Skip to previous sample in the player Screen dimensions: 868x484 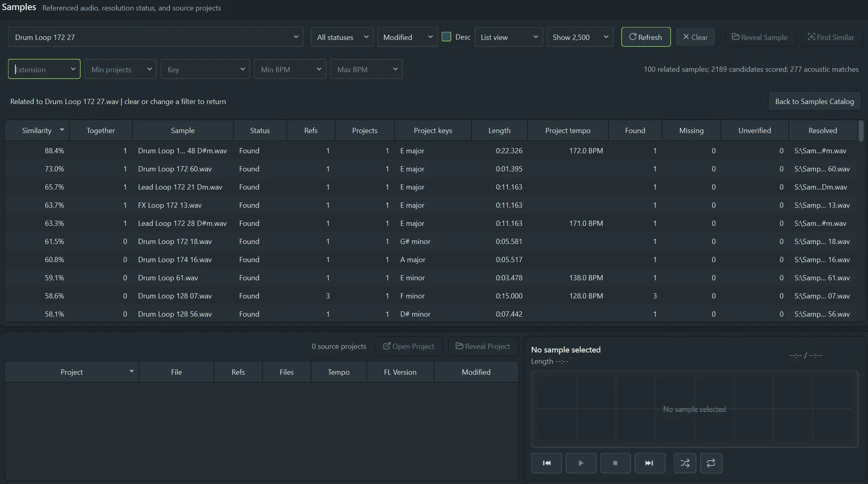547,463
